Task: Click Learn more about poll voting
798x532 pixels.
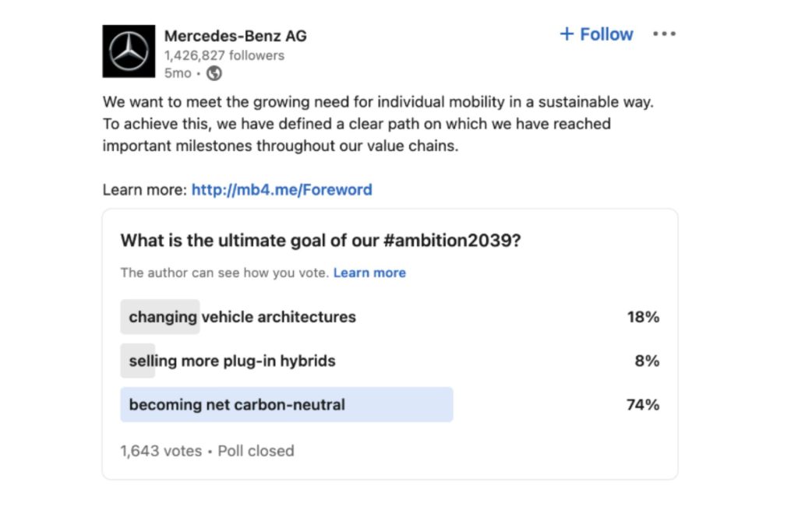Action: pos(369,273)
